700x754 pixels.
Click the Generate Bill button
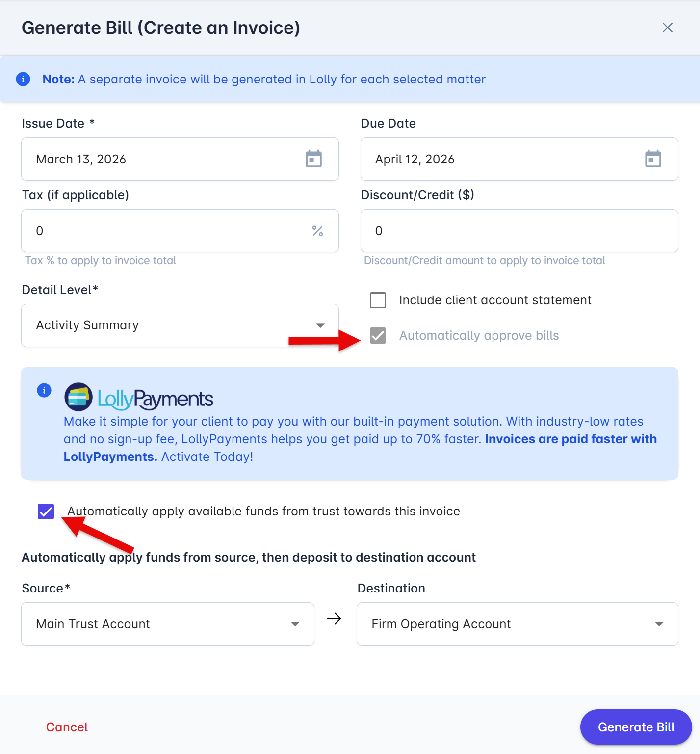pos(636,727)
